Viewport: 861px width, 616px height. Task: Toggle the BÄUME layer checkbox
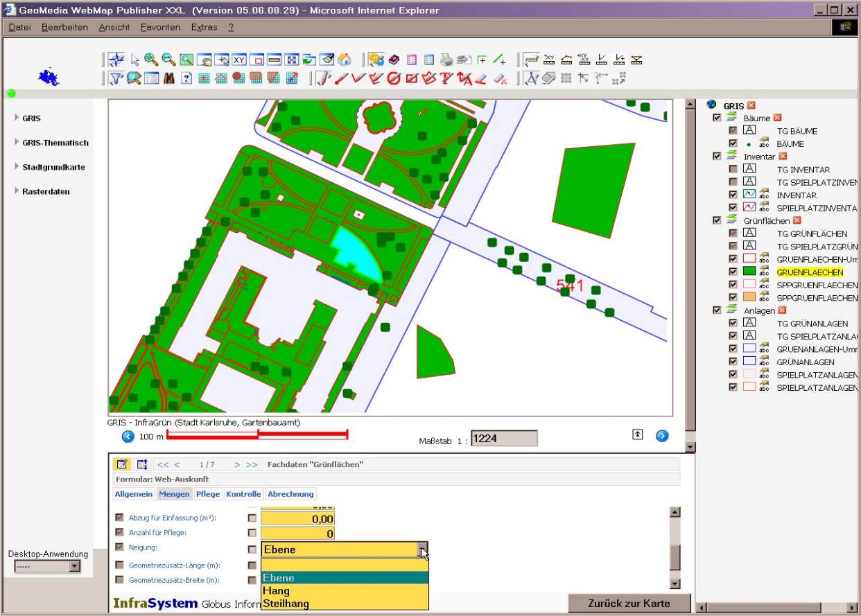coord(733,143)
